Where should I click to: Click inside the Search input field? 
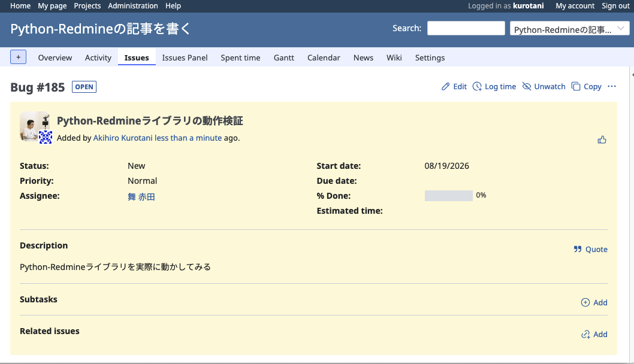(466, 28)
